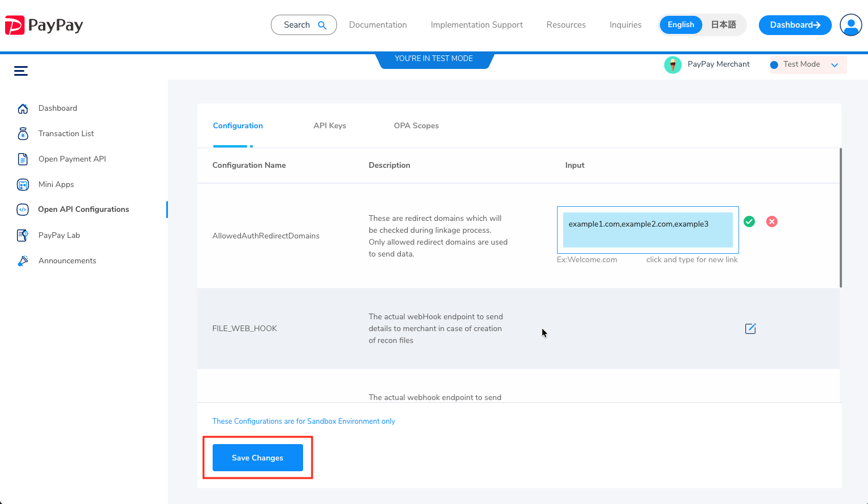Click the Search button
868x504 pixels.
pos(304,25)
